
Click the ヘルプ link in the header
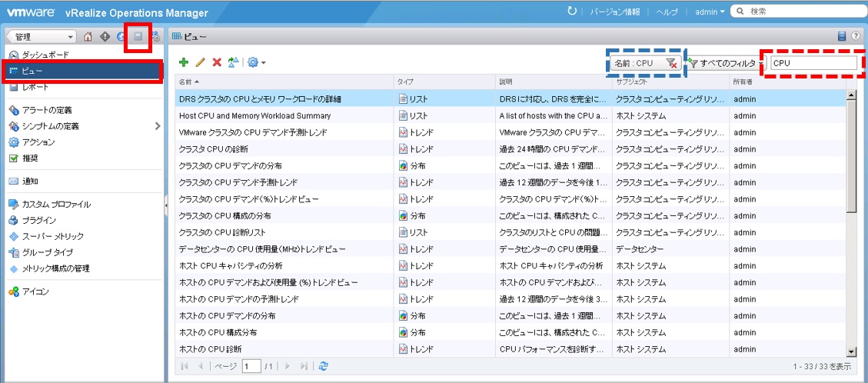[x=667, y=12]
